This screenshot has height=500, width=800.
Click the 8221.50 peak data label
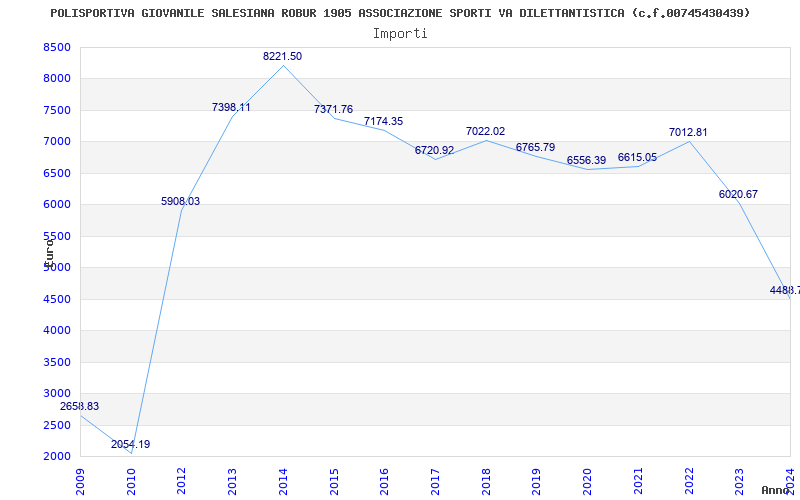click(282, 57)
